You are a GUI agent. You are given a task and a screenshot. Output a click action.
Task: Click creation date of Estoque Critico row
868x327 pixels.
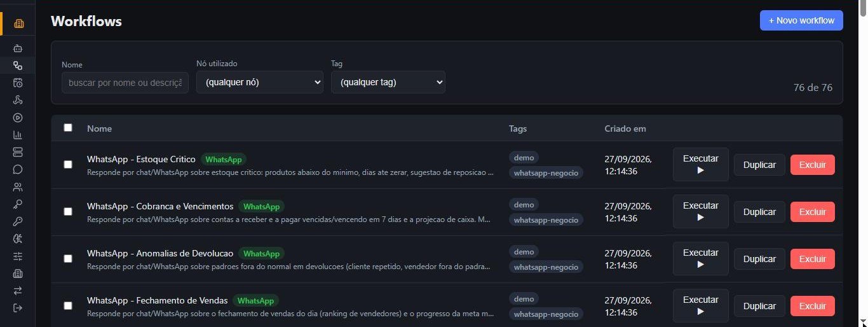click(x=628, y=165)
